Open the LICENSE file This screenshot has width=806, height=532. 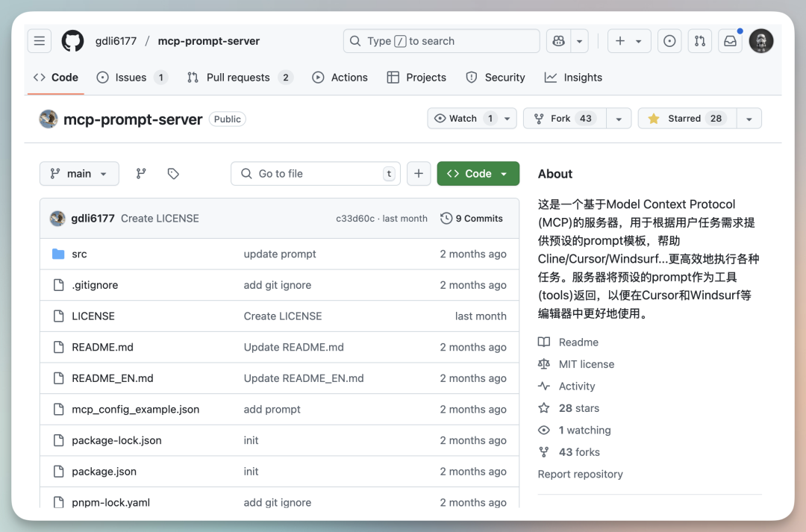point(93,316)
